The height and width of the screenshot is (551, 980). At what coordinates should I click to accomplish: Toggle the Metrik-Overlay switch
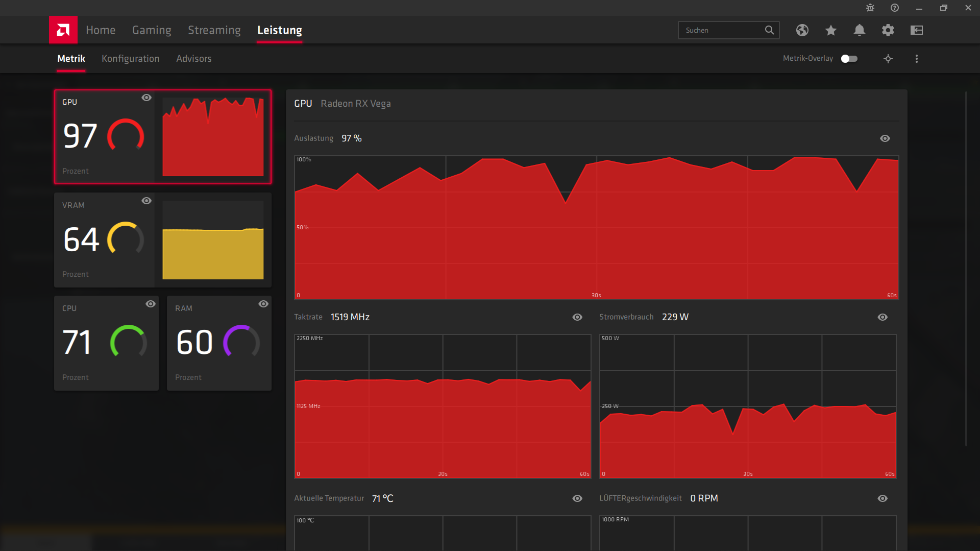pos(849,59)
